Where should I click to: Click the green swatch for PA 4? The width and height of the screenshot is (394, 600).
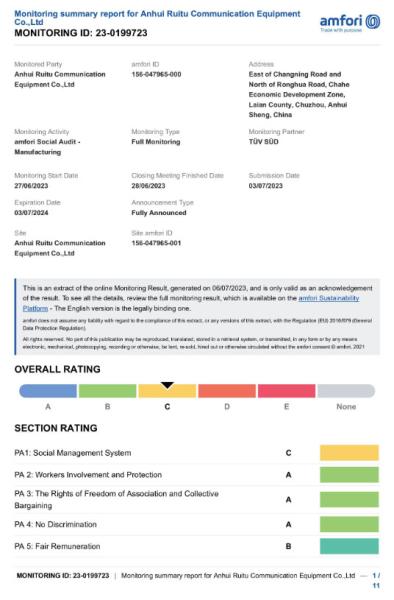point(349,525)
